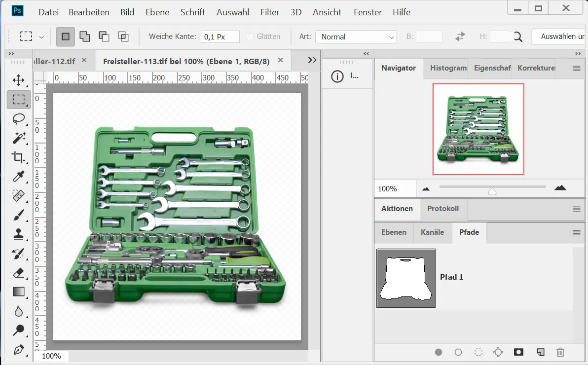
Task: Select the Pen tool
Action: pyautogui.click(x=19, y=350)
